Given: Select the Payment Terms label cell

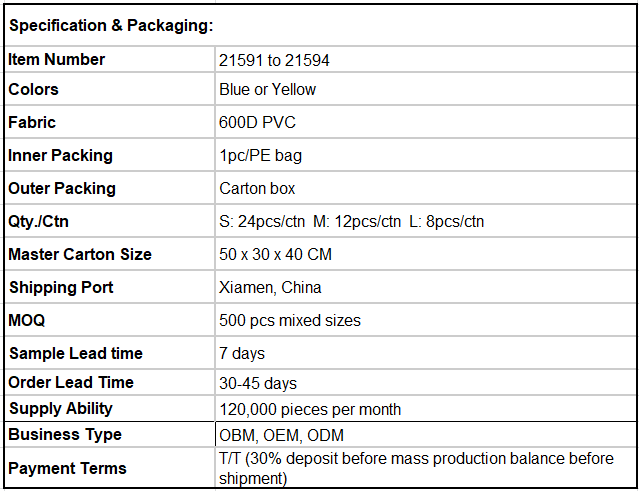Looking at the screenshot, I should pyautogui.click(x=68, y=469).
